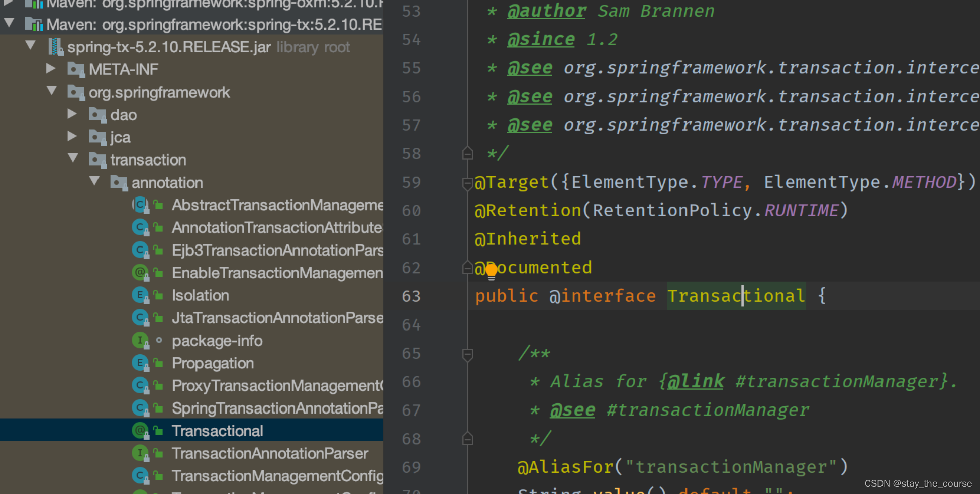Click the spring-tx Maven library icon
The image size is (980, 494).
pyautogui.click(x=34, y=24)
